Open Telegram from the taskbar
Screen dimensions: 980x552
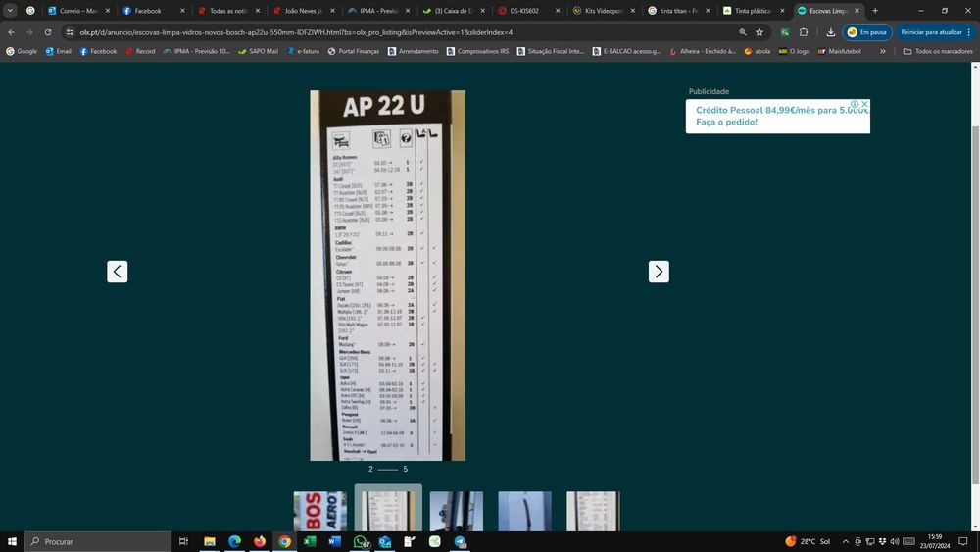460,541
